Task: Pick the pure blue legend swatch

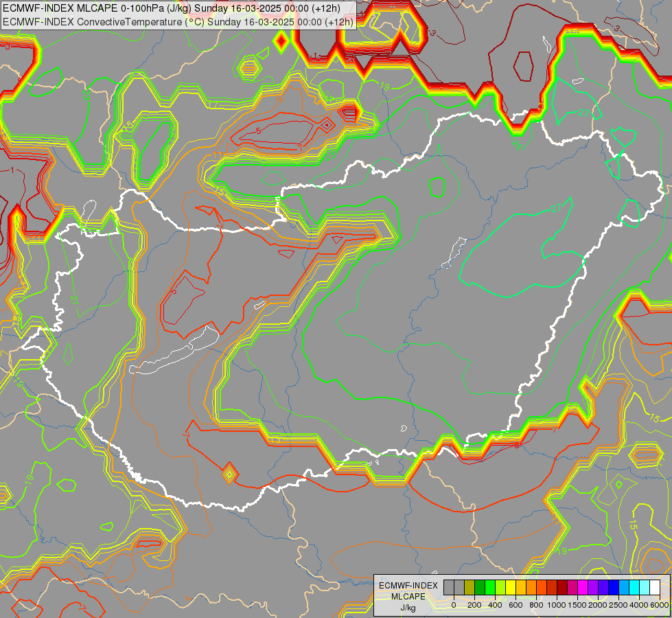Action: 614,588
